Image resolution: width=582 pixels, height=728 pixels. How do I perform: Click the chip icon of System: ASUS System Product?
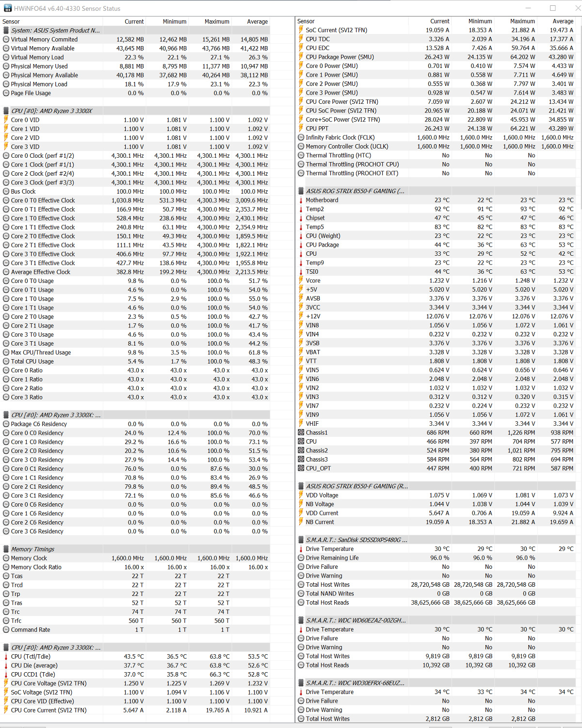coord(6,31)
